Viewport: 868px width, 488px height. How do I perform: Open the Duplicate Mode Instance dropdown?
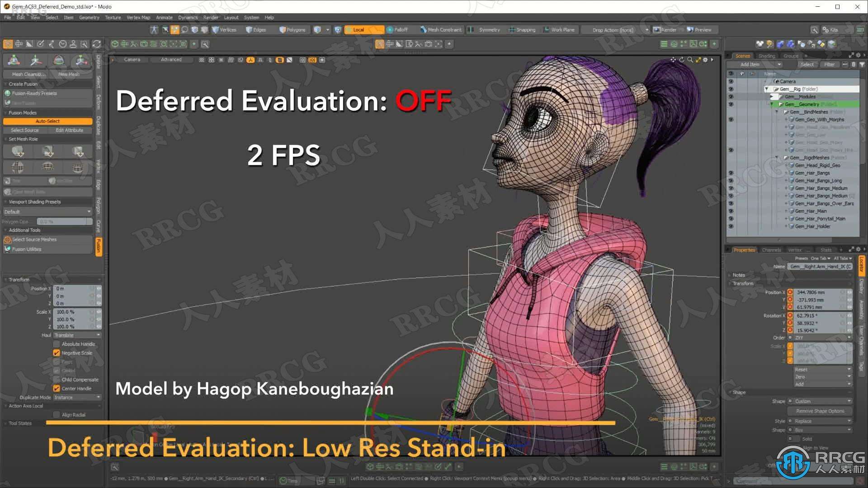[77, 397]
